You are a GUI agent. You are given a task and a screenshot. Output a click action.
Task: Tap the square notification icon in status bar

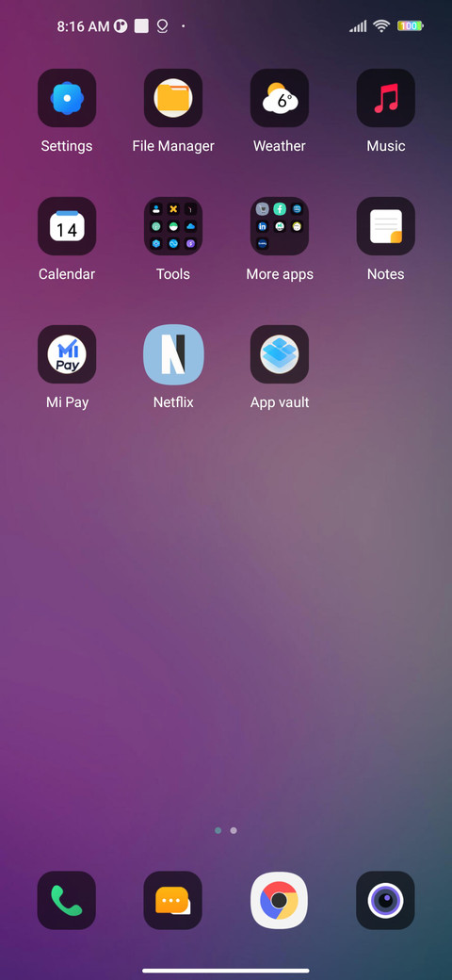coord(141,25)
